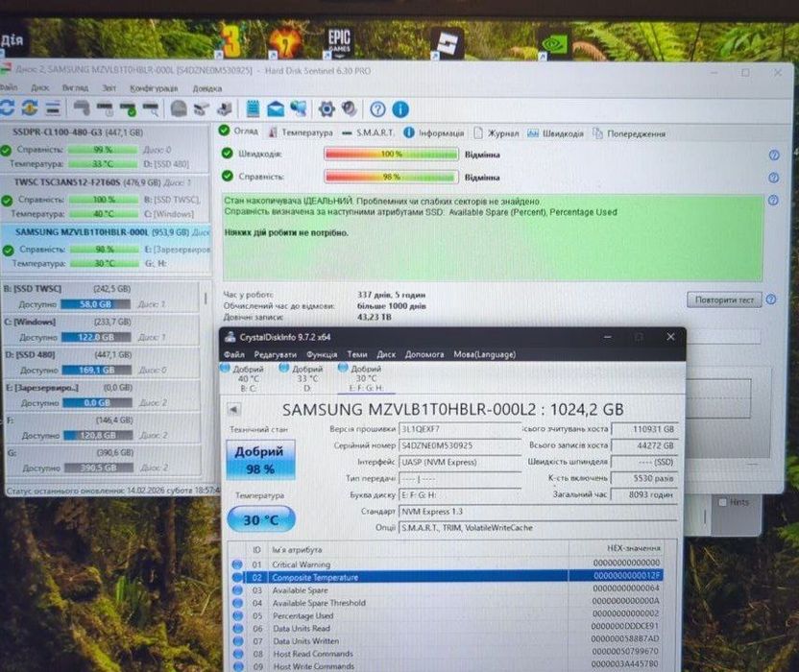Click the question mark help toolbar icon
The width and height of the screenshot is (799, 672).
click(x=377, y=109)
